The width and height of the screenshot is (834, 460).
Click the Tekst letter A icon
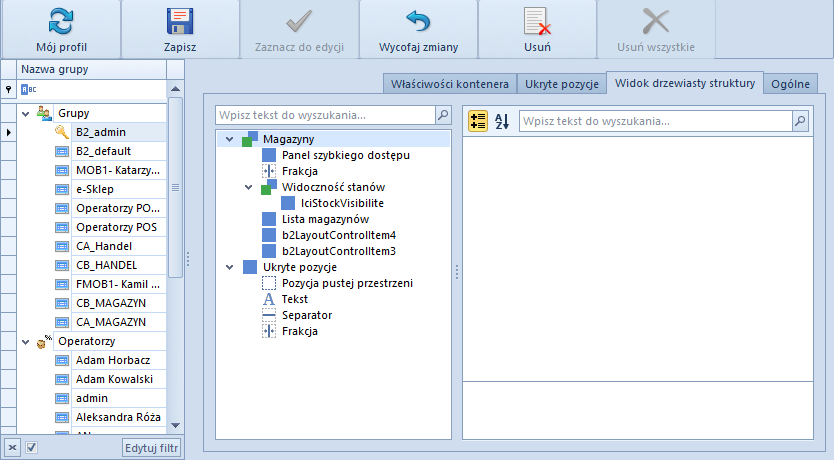(x=269, y=299)
